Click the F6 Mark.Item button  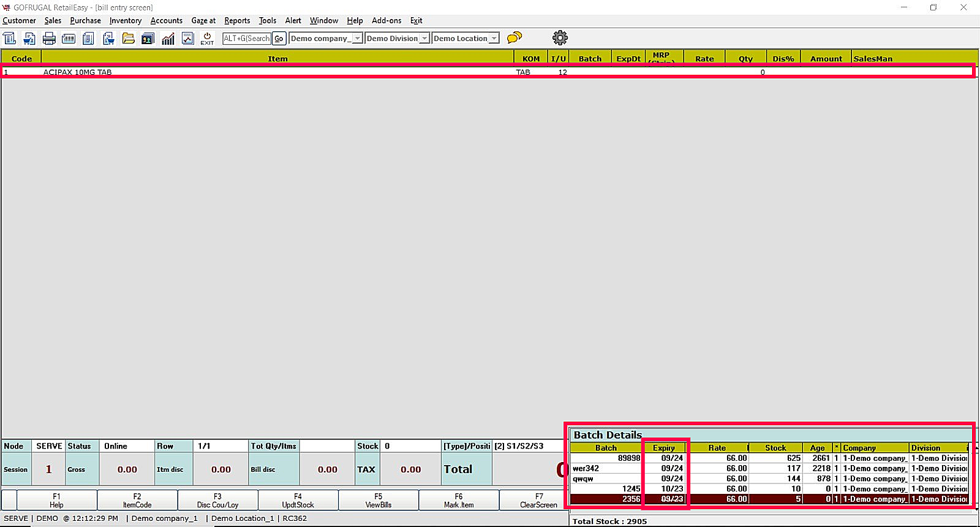(x=459, y=500)
